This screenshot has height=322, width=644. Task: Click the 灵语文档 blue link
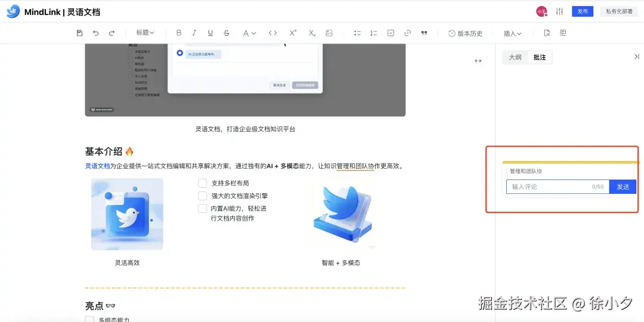[97, 166]
